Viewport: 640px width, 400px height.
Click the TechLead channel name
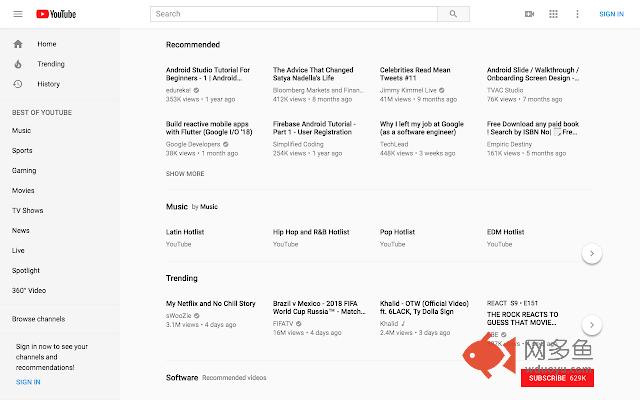tap(394, 144)
